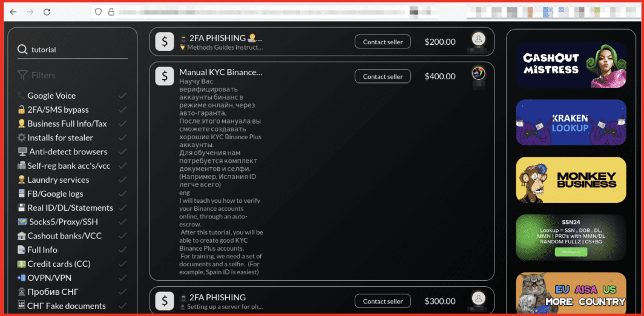The image size is (644, 316).
Task: Click the icon beside Socks5/Proxy/SSH
Action: [22, 222]
